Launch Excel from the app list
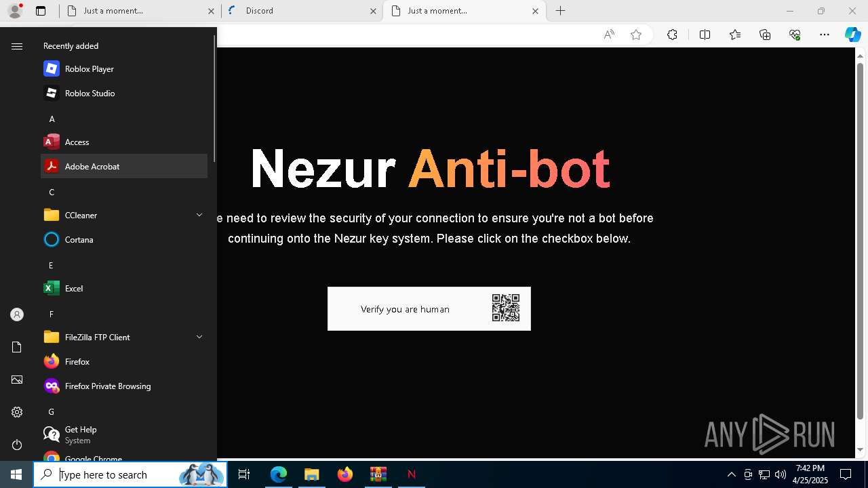This screenshot has height=488, width=868. tap(124, 288)
